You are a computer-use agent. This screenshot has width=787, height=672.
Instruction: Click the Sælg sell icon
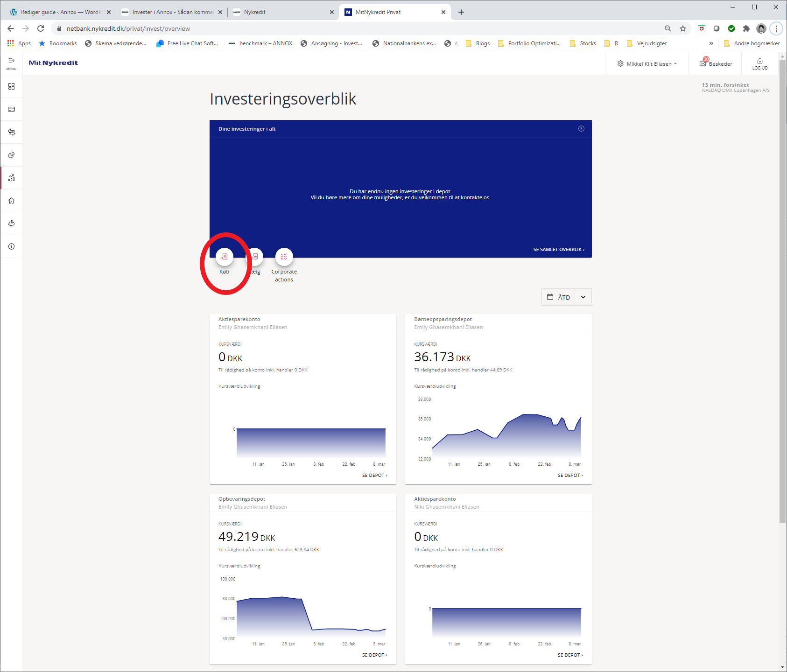(254, 257)
